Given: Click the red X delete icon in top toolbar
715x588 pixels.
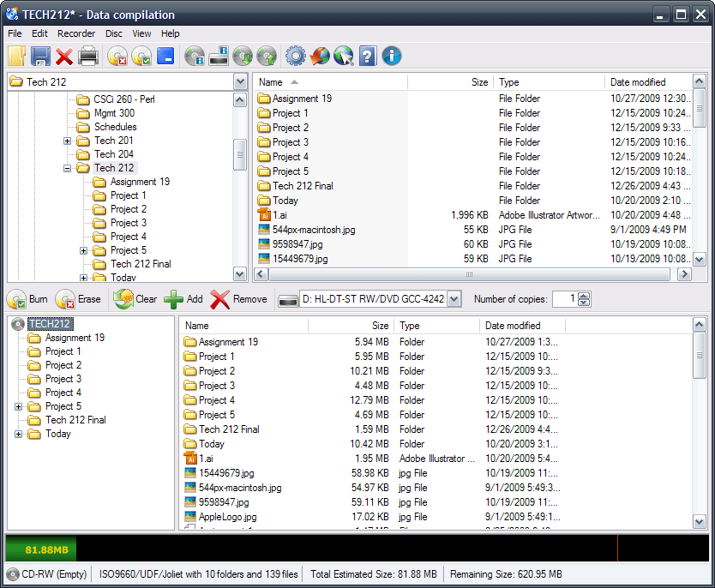Looking at the screenshot, I should tap(63, 56).
